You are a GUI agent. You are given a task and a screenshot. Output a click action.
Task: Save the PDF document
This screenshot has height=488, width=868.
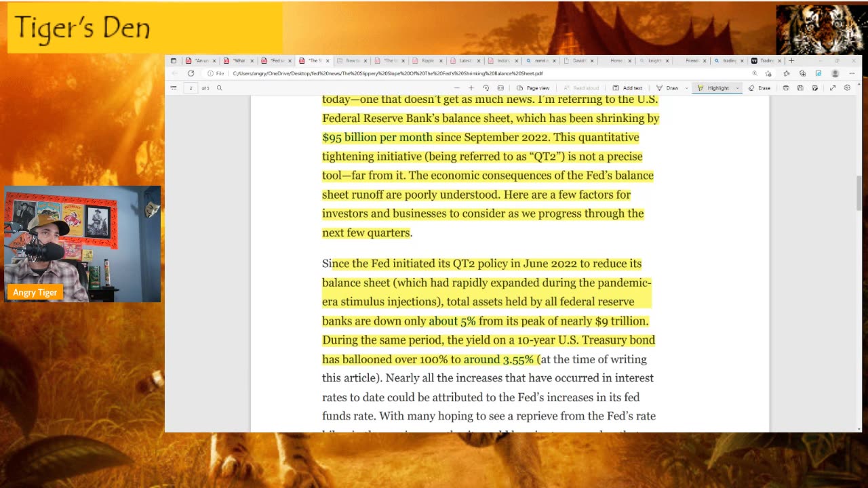pyautogui.click(x=800, y=88)
